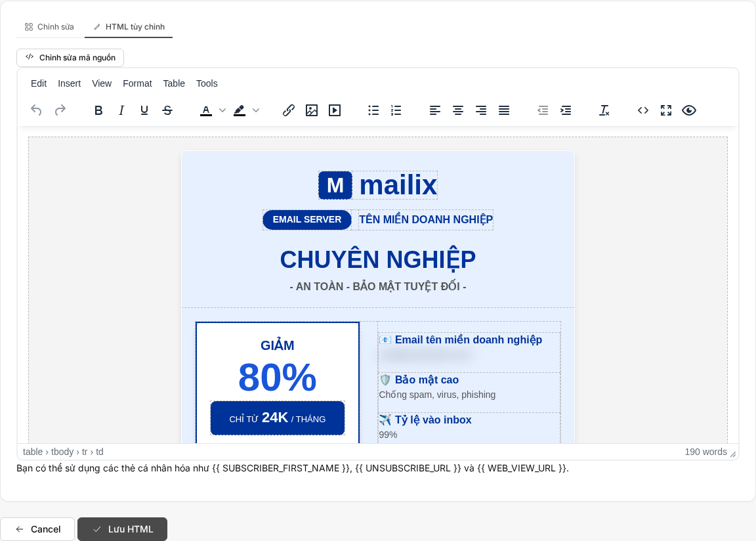Open the Tools menu

tap(207, 83)
